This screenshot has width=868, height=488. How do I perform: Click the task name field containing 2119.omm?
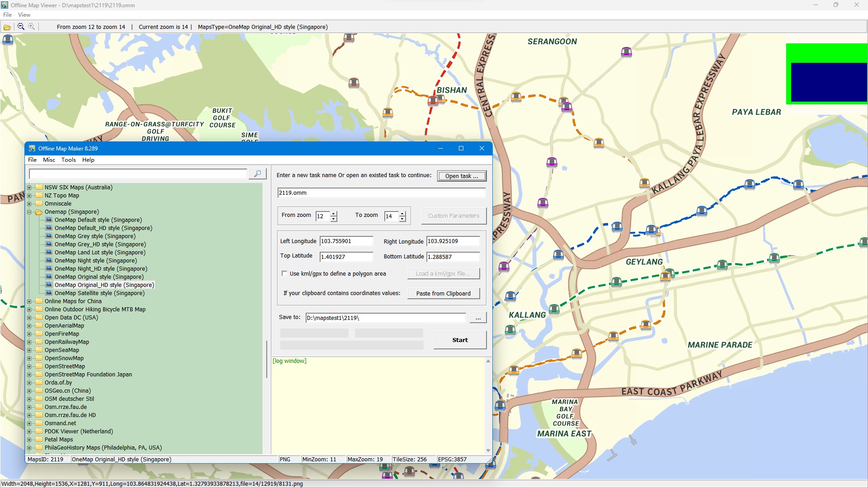(382, 193)
